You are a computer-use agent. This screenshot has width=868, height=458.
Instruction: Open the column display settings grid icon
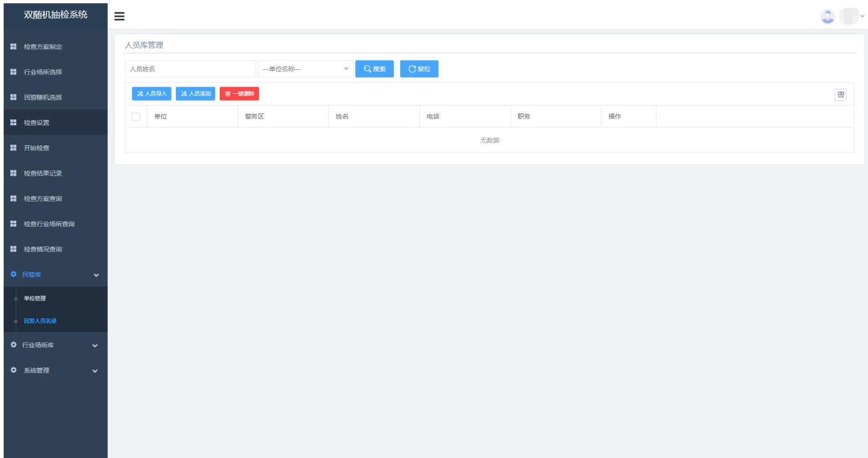coord(840,95)
